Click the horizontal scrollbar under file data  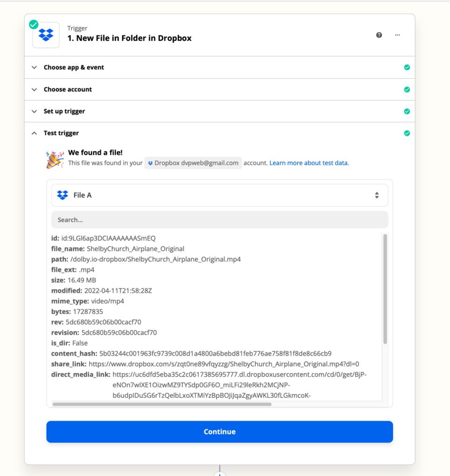162,404
